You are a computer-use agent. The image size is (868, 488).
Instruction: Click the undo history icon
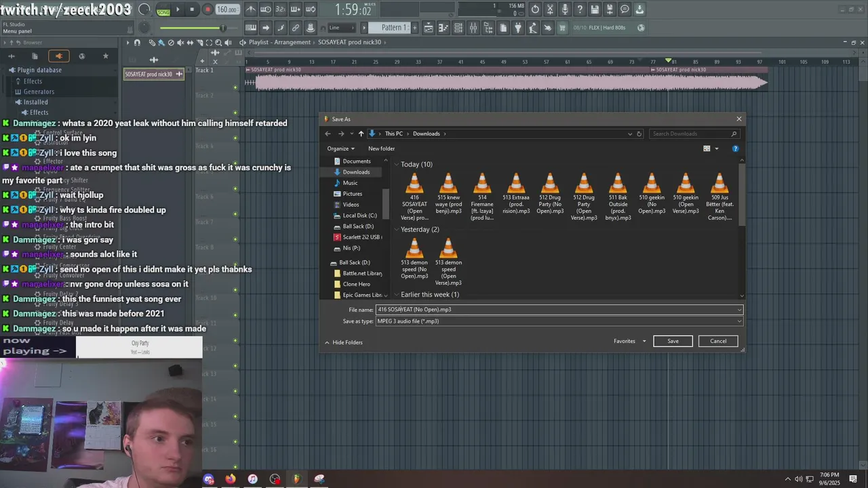[535, 9]
